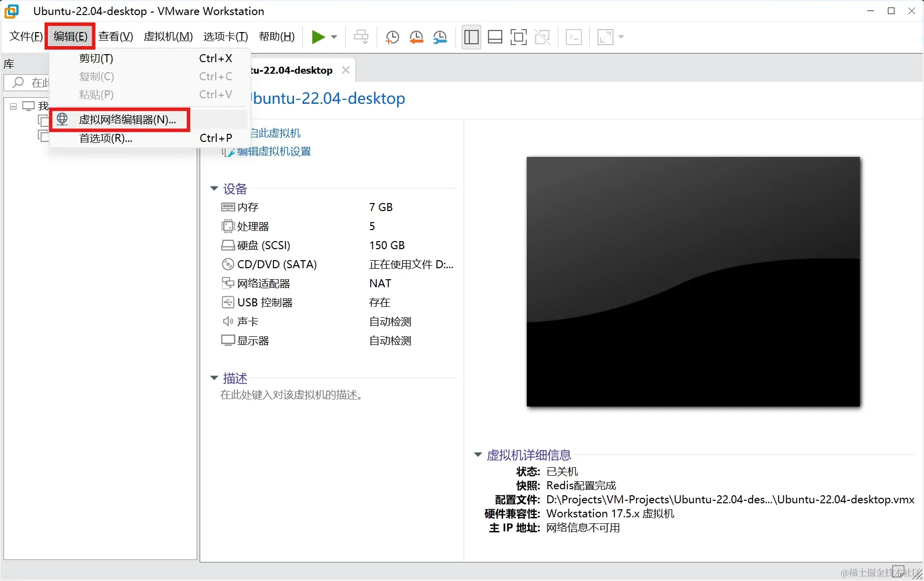Screen dimensions: 924x581
Task: Click the library search field
Action: point(28,82)
